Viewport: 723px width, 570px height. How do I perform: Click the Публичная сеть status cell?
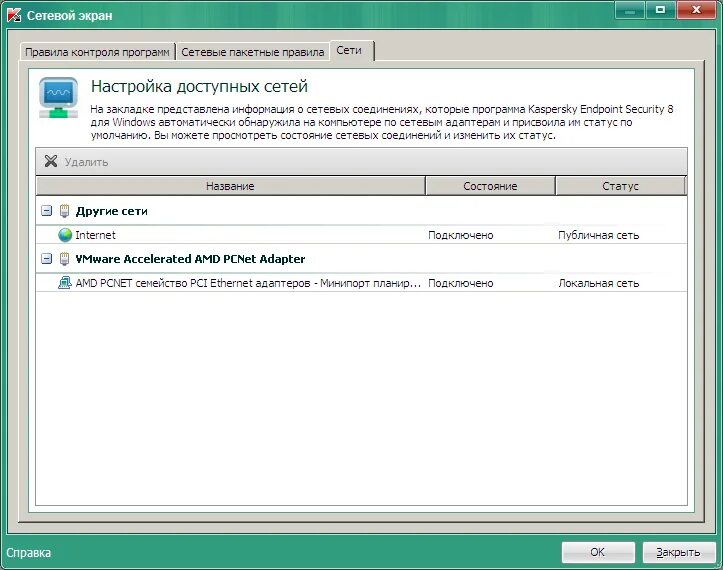click(x=599, y=235)
